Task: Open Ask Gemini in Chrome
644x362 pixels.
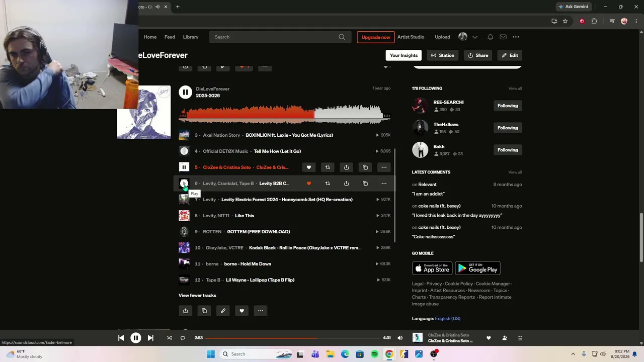Action: pyautogui.click(x=573, y=7)
